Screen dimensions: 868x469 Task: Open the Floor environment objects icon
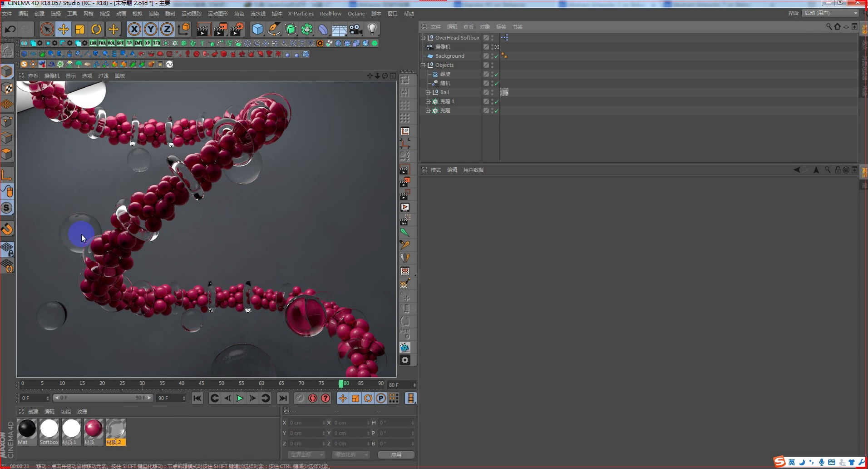click(339, 30)
